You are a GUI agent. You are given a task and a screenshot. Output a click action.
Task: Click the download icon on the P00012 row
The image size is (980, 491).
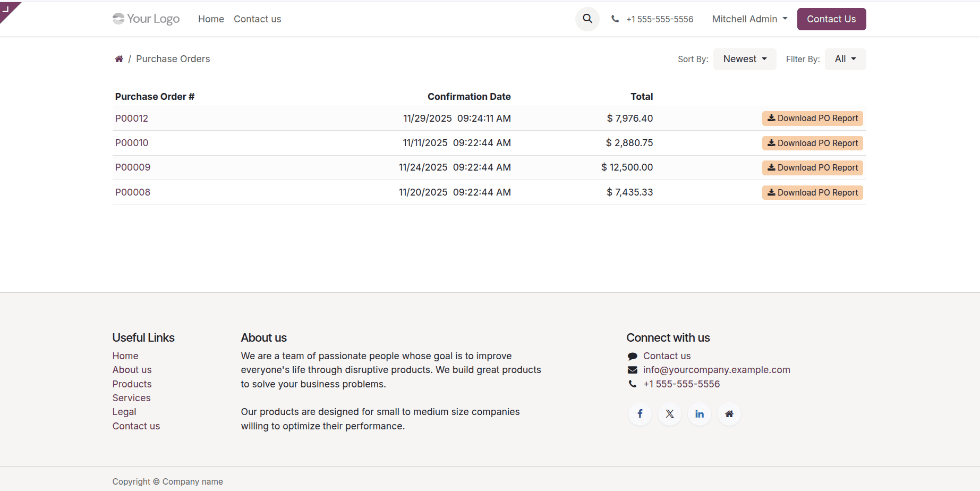click(771, 118)
